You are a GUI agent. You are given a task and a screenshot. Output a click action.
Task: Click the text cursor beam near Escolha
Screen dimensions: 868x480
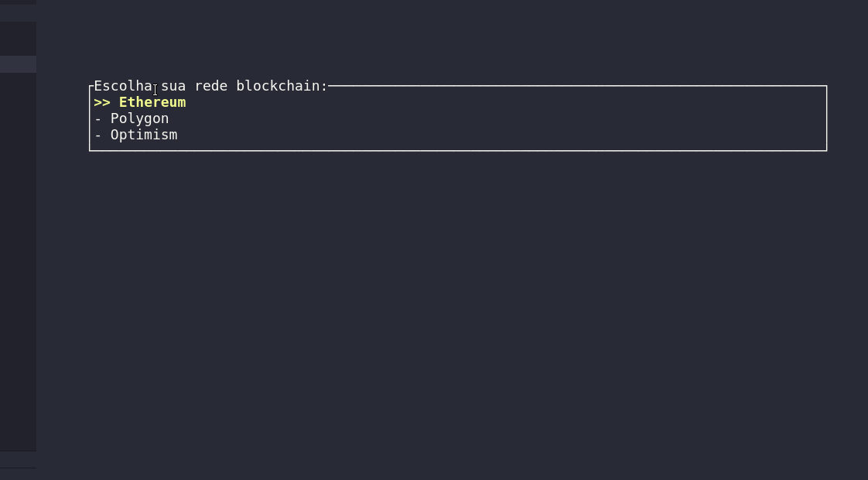click(155, 90)
